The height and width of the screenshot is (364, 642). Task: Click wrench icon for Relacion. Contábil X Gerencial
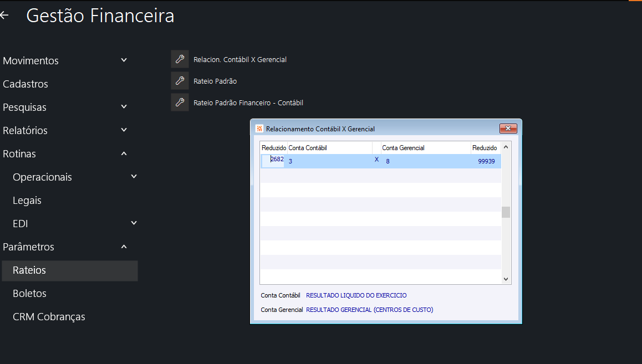point(180,59)
